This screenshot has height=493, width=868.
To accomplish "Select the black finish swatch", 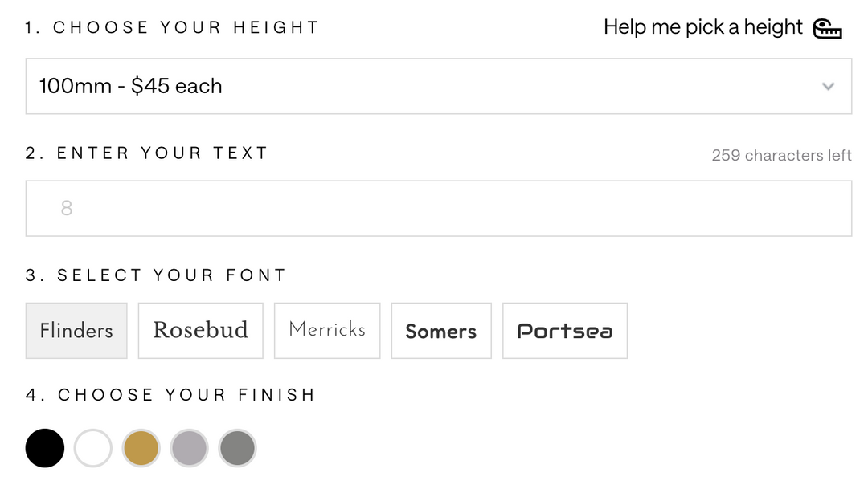I will 45,448.
